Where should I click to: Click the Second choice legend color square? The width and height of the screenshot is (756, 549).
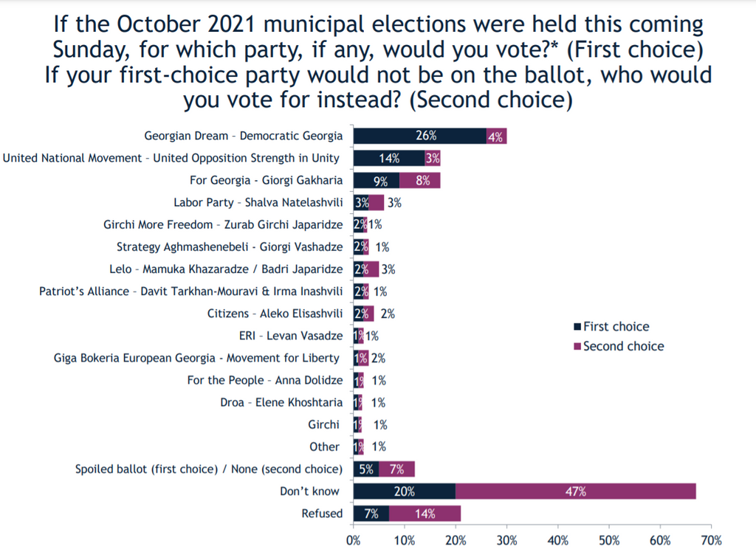click(x=577, y=346)
